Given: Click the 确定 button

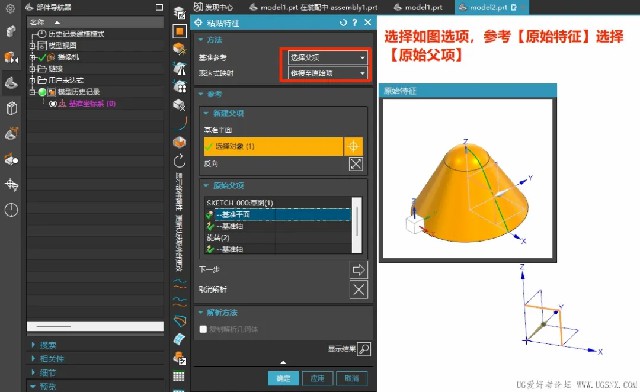Looking at the screenshot, I should point(283,378).
